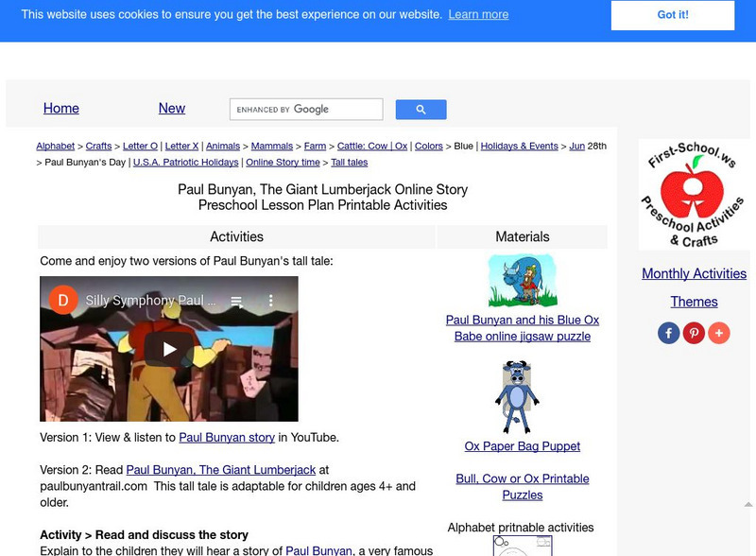Dismiss cookie notice with Got it!

coord(673,15)
